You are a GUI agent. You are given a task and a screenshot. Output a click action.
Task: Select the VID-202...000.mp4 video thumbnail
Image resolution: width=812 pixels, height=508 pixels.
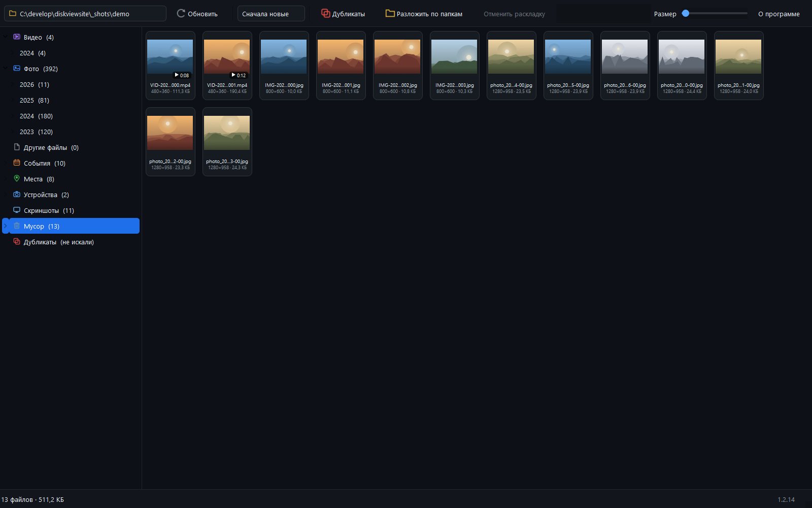point(171,66)
